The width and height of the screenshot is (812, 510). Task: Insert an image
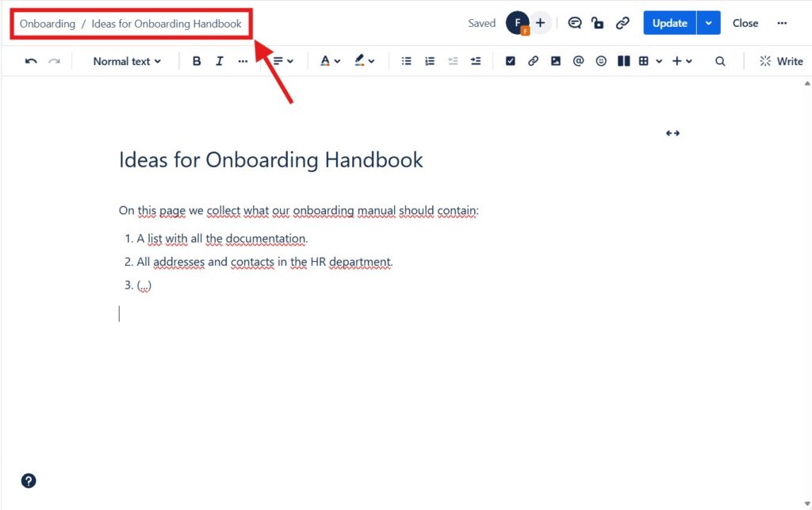[x=555, y=60]
